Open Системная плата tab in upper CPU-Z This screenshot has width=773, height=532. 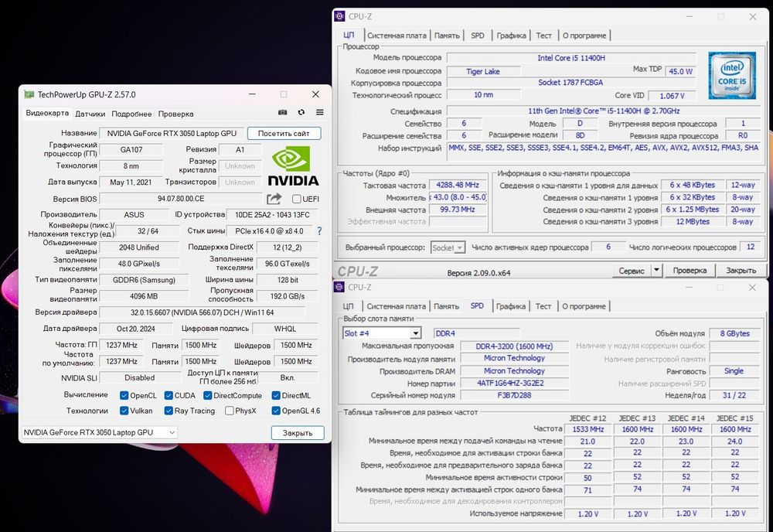(x=397, y=36)
